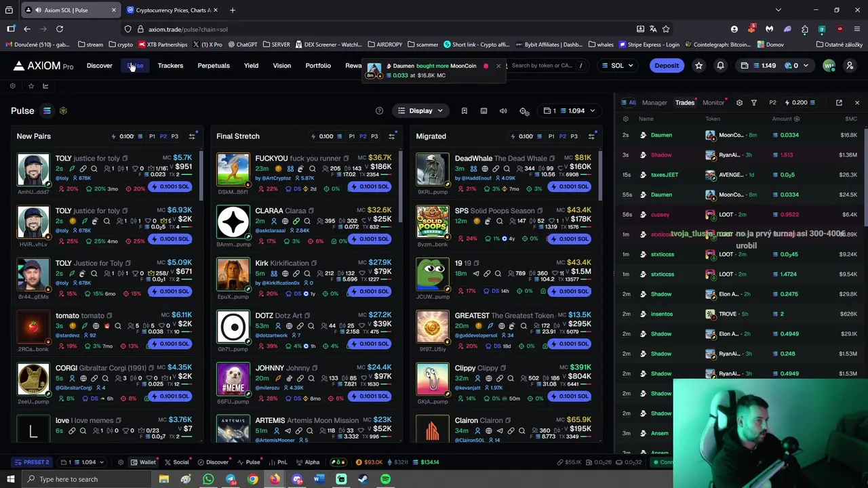Viewport: 868px width, 488px height.
Task: Open the Portfolio page
Action: click(x=318, y=66)
